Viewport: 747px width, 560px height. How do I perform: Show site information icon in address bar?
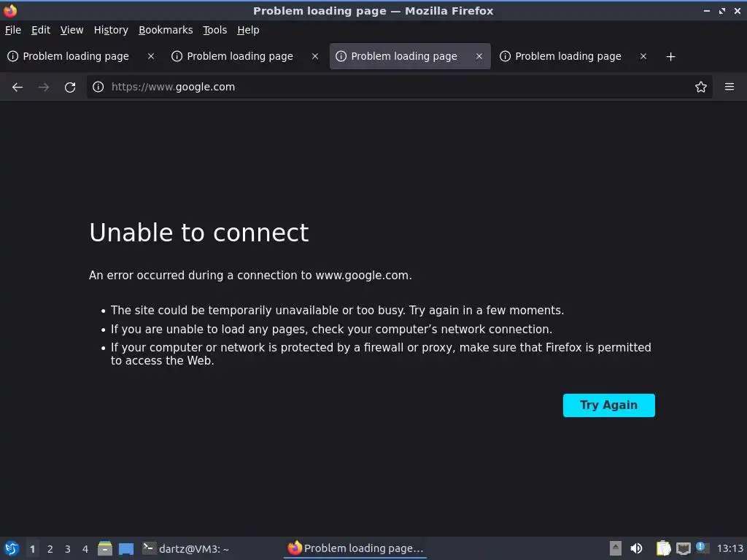point(98,87)
